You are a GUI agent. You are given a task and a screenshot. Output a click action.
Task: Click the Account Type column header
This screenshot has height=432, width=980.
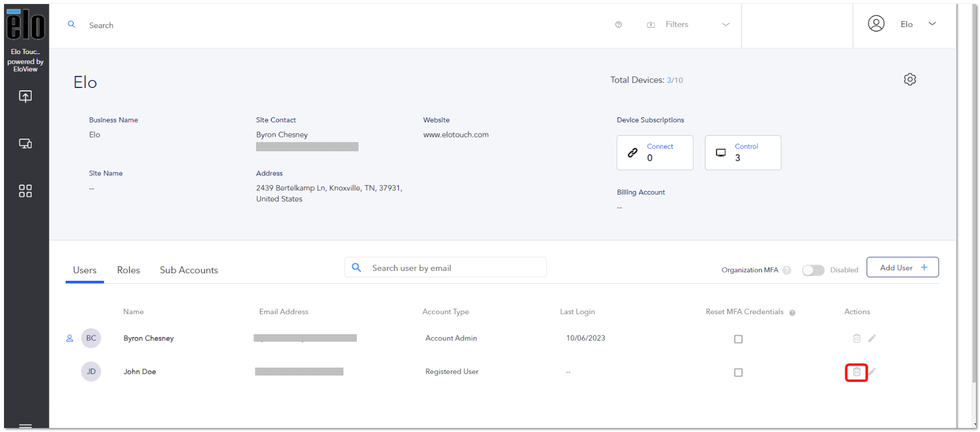point(445,312)
